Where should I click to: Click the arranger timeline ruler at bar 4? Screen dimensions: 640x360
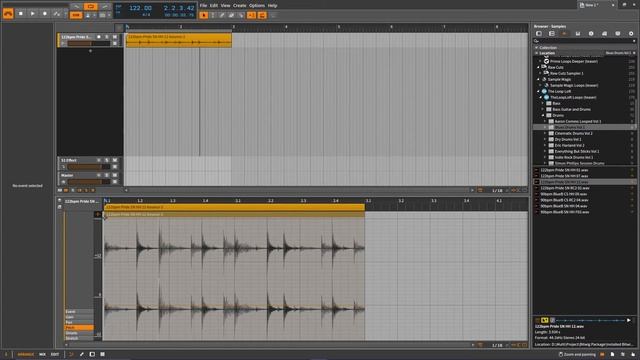(286, 27)
